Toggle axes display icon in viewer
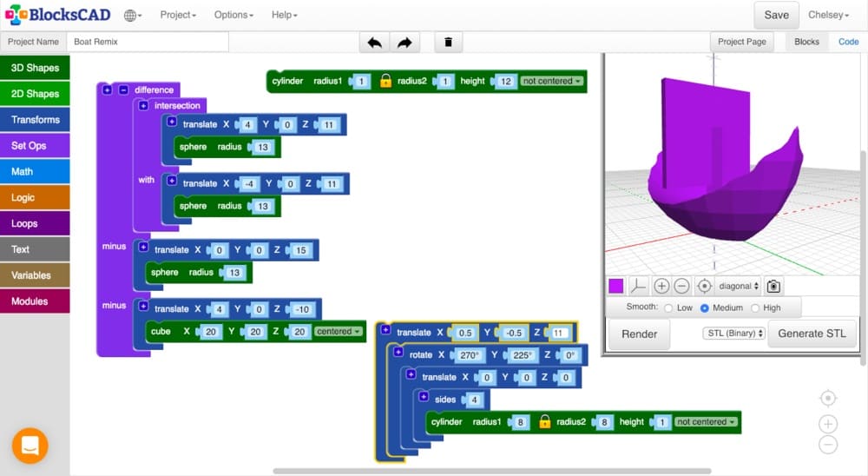 (638, 286)
